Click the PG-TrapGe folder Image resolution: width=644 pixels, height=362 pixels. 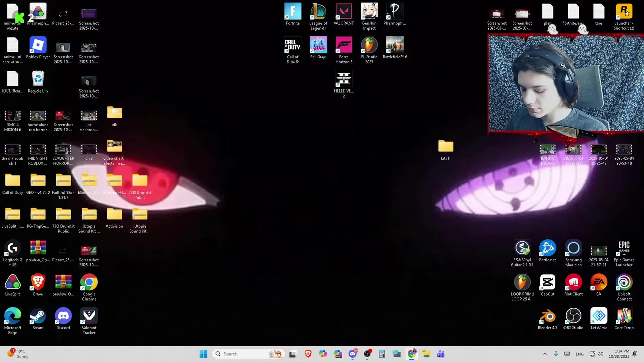[38, 218]
